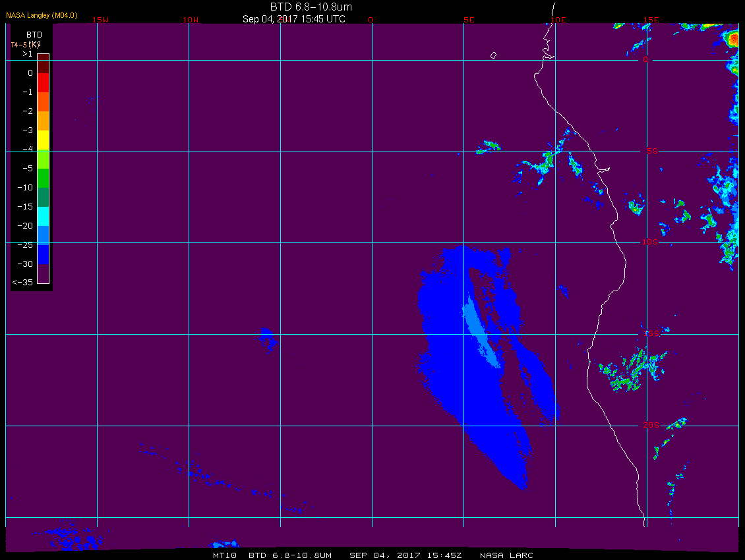Click the dark red >1 legend swatch
Image resolution: width=745 pixels, height=560 pixels.
pyautogui.click(x=44, y=64)
